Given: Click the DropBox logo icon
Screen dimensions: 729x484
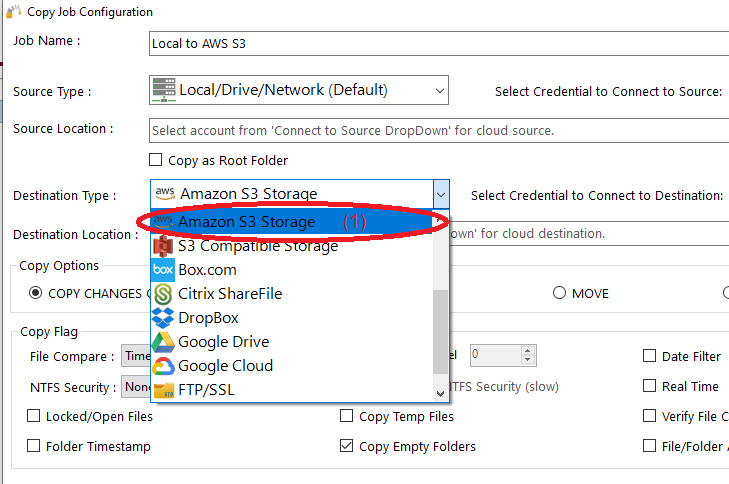Looking at the screenshot, I should pyautogui.click(x=163, y=318).
